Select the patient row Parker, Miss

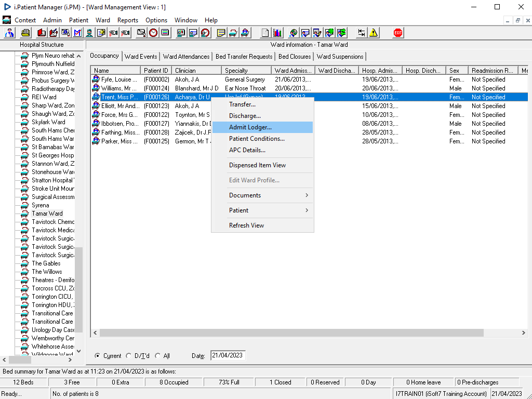click(x=309, y=141)
